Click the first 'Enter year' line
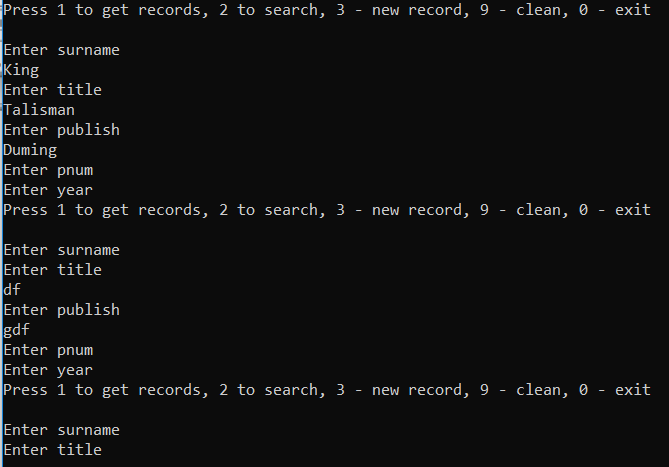The width and height of the screenshot is (669, 467). [48, 190]
